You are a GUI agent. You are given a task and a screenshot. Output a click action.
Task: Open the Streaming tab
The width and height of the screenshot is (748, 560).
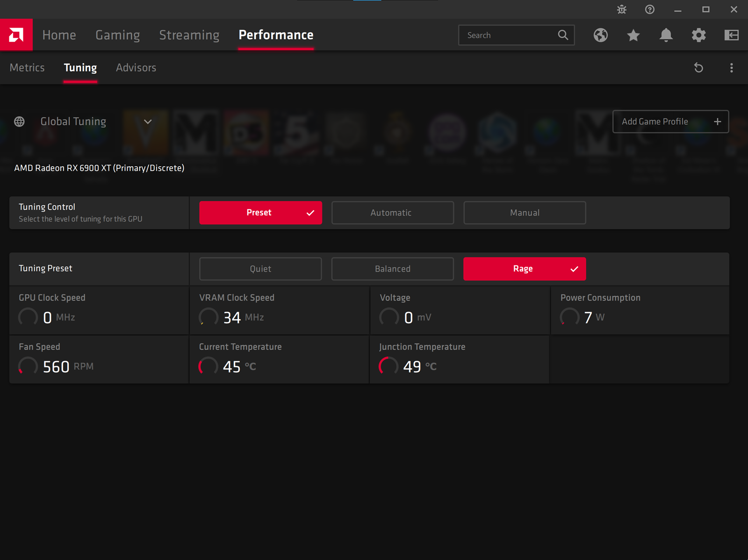pos(189,35)
